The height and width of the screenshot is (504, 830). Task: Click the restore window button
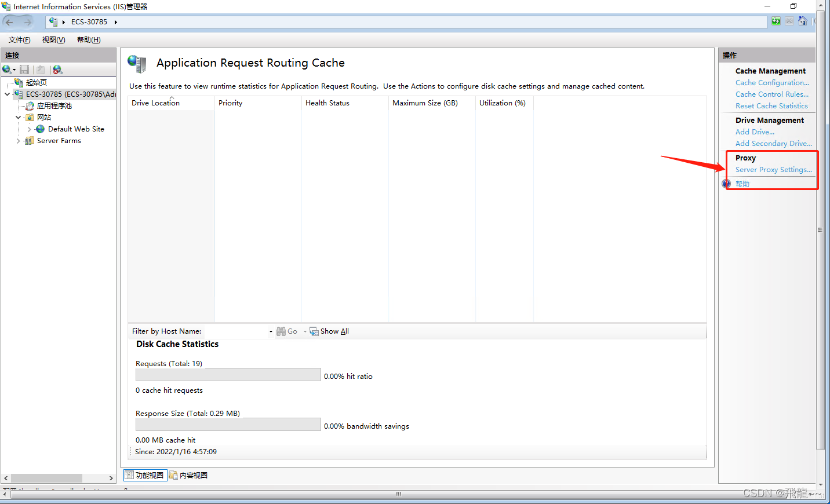click(793, 6)
